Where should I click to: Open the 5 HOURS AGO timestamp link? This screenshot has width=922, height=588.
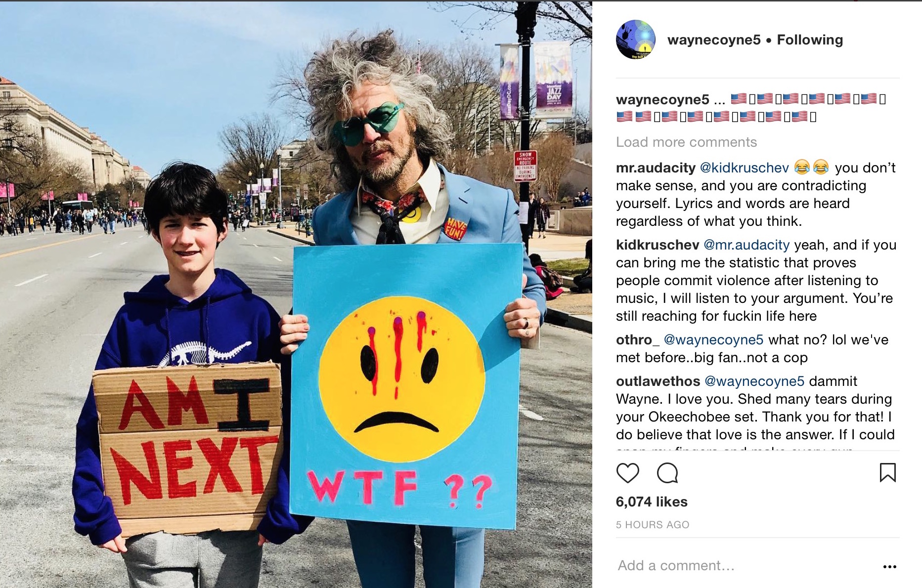pyautogui.click(x=653, y=525)
